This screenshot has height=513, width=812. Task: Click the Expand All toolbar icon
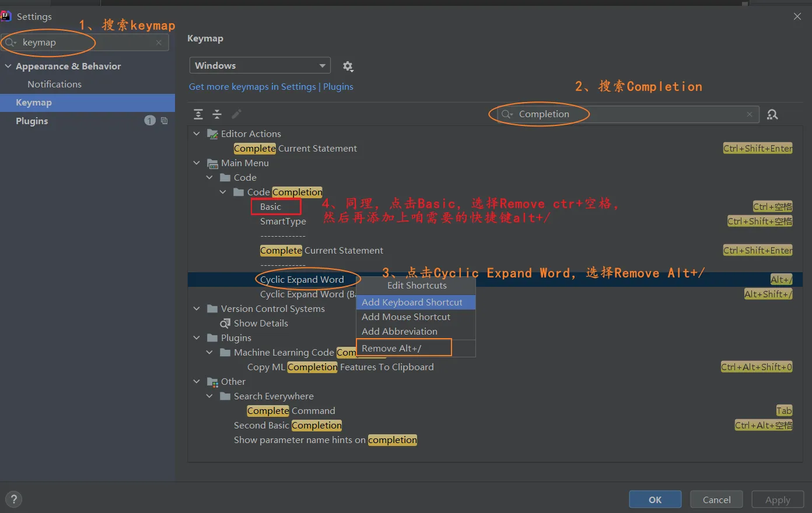198,114
